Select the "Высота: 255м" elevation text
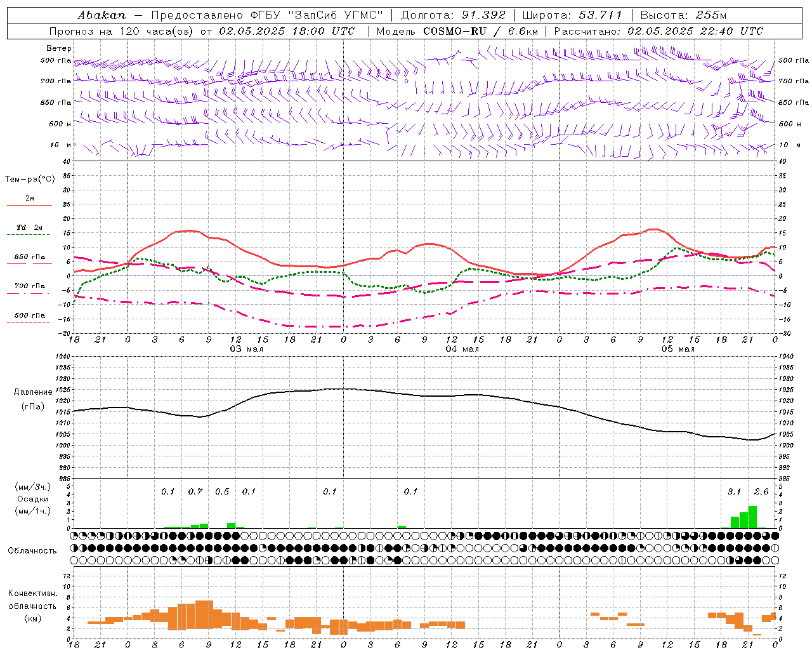The height and width of the screenshot is (650, 812). (683, 15)
